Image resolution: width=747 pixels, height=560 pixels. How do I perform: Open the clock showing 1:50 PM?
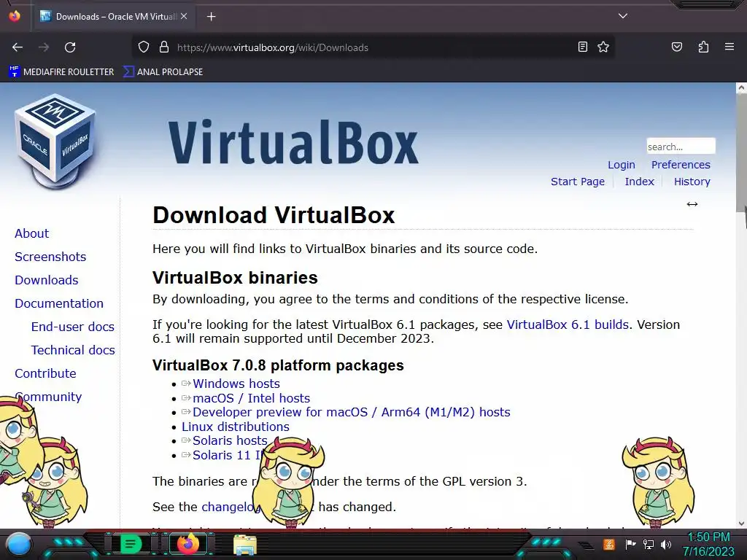[x=708, y=544]
